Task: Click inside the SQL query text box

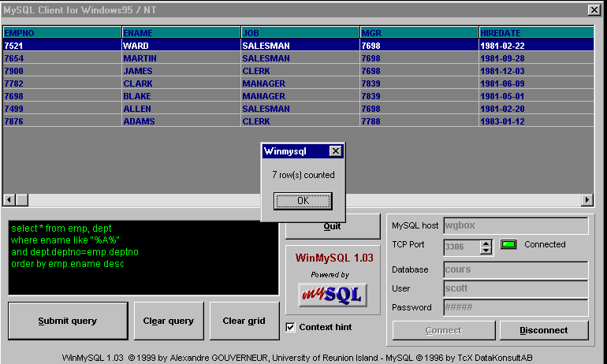Action: (143, 258)
